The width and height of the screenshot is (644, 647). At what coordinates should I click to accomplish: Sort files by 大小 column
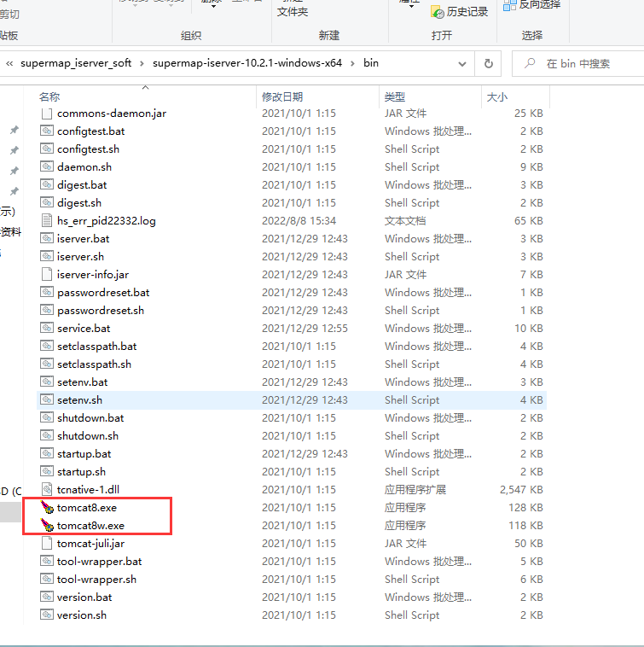496,97
